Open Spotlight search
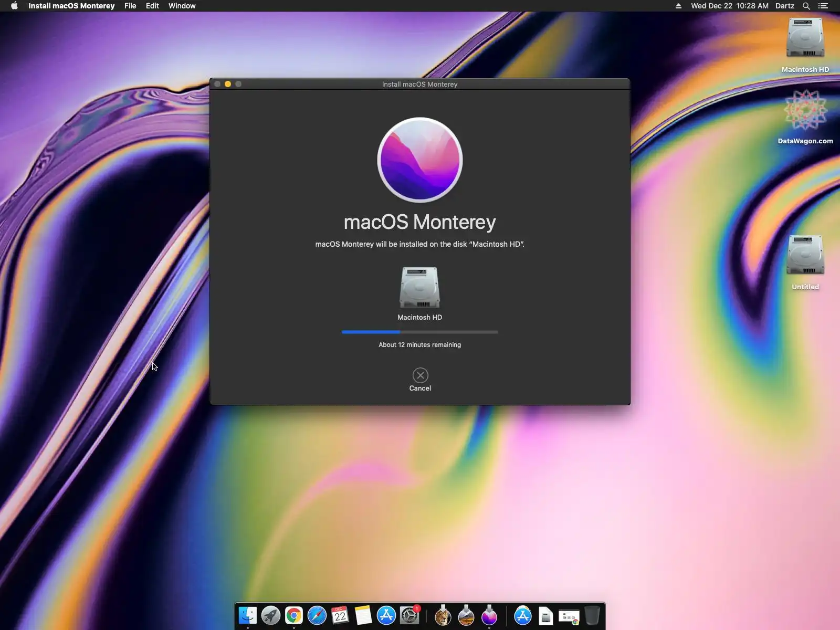The width and height of the screenshot is (840, 630). (x=806, y=6)
